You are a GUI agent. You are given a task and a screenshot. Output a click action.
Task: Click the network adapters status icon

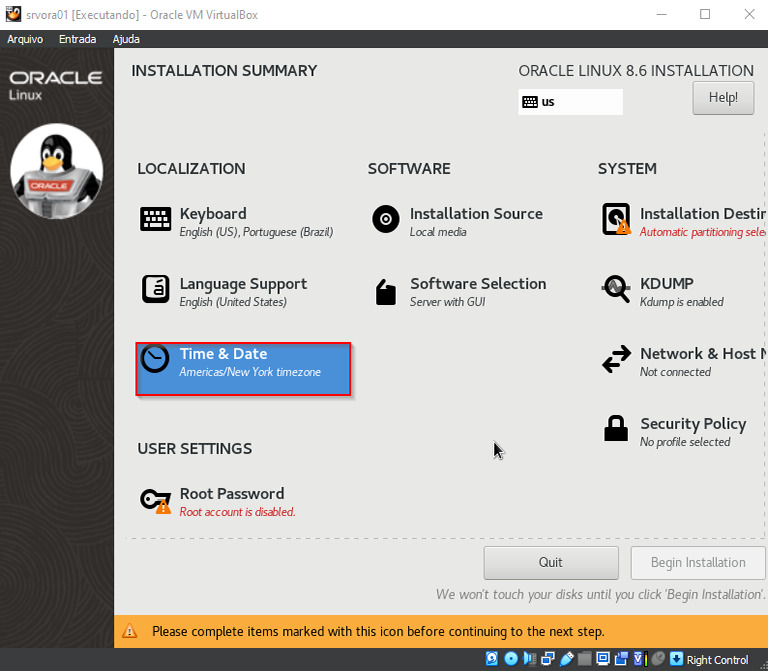[548, 659]
